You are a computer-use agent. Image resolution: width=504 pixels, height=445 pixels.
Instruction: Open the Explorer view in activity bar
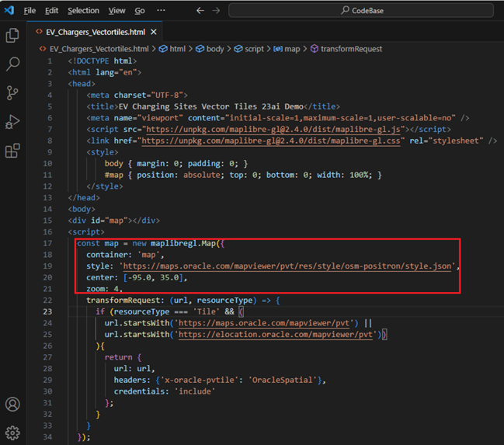(12, 36)
